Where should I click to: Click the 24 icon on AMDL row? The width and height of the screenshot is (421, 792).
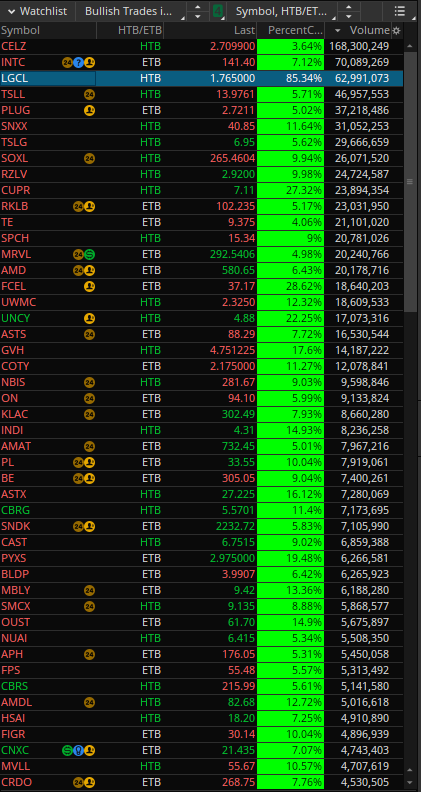click(x=89, y=702)
